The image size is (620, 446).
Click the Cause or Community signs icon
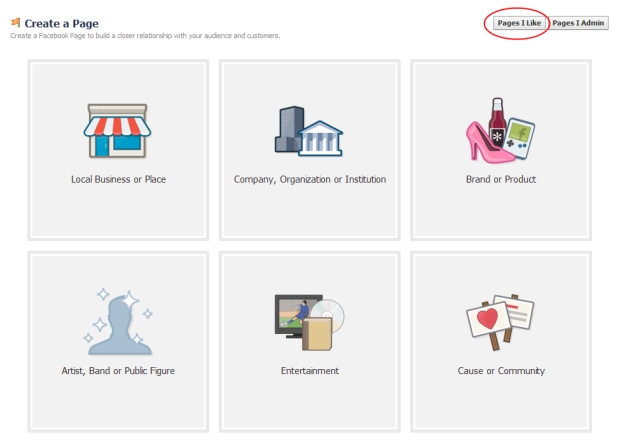coord(500,322)
